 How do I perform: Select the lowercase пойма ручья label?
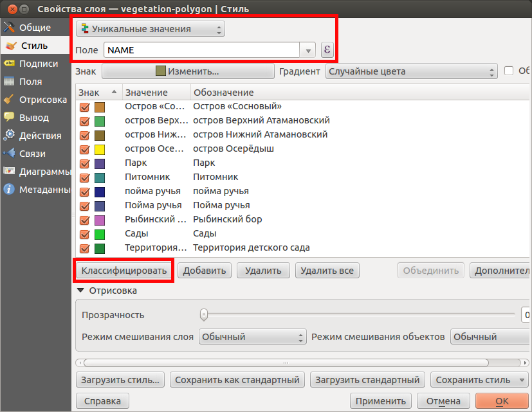pos(221,191)
